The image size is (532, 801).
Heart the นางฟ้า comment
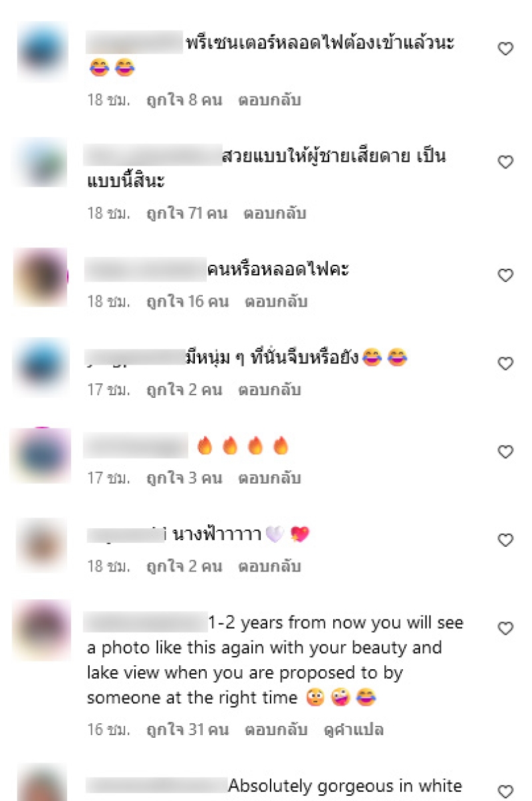pos(506,540)
